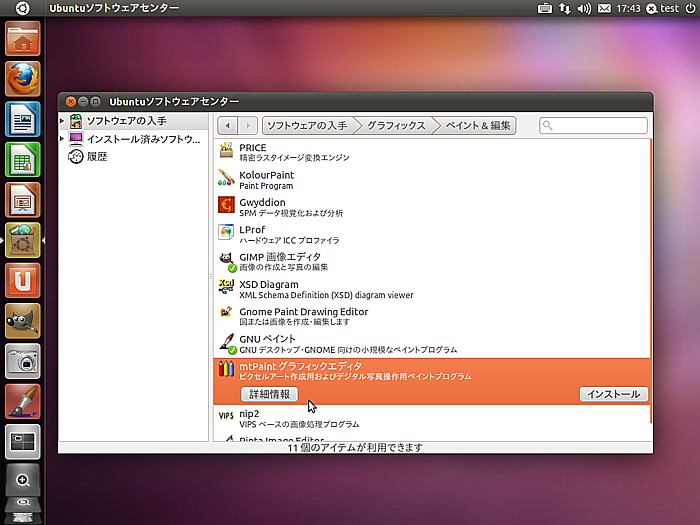Click the ソフトウェアの入手 breadcrumb
The width and height of the screenshot is (700, 525).
point(307,125)
